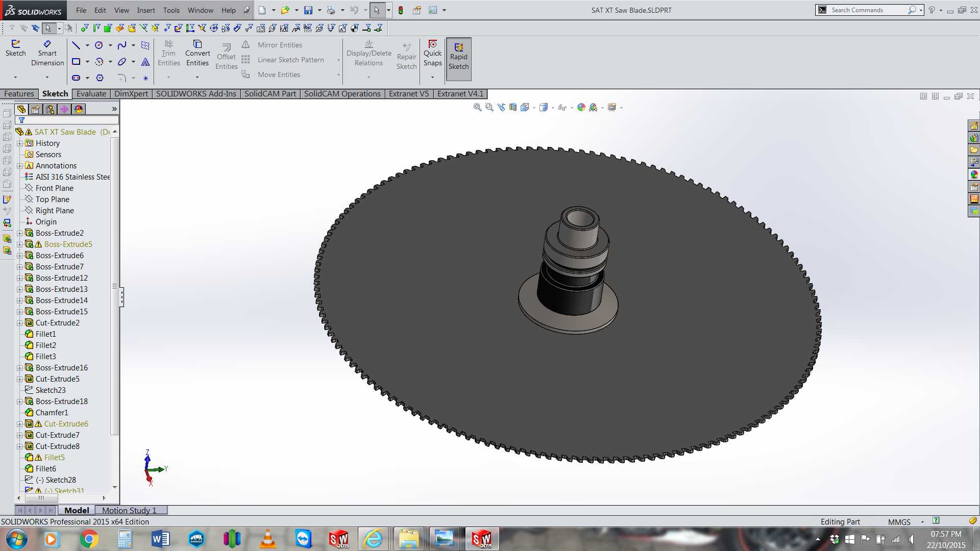Switch to the Evaluate tab
980x551 pixels.
(x=91, y=94)
